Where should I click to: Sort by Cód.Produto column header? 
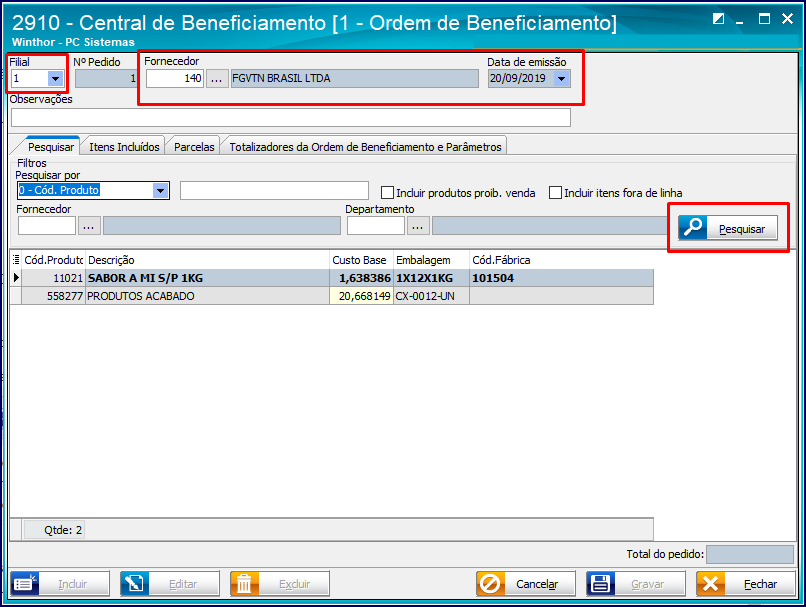(x=53, y=260)
